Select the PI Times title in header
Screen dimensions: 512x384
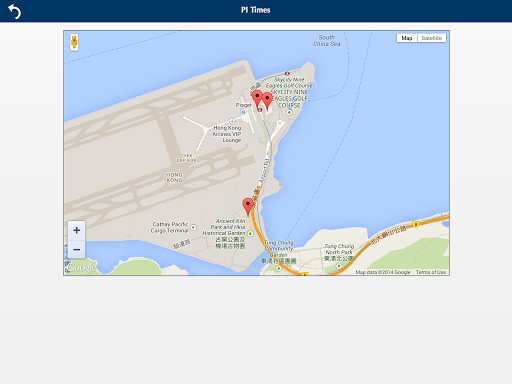pos(256,10)
